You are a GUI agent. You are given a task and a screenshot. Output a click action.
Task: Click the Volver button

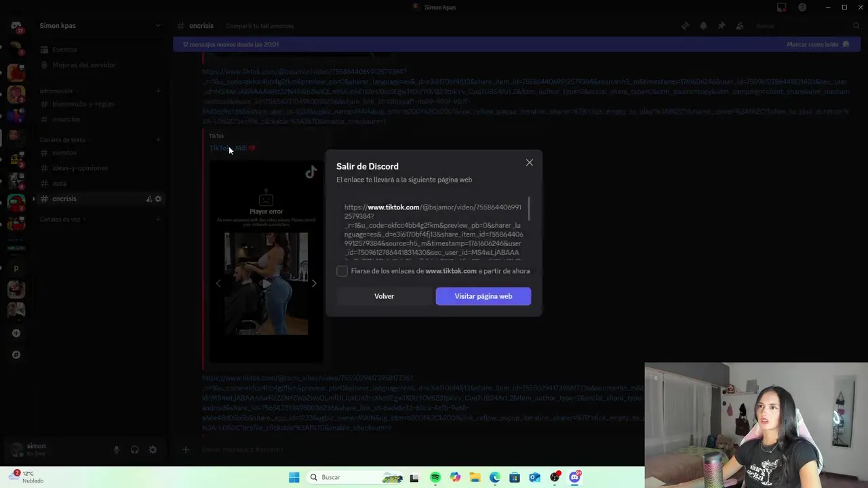384,296
